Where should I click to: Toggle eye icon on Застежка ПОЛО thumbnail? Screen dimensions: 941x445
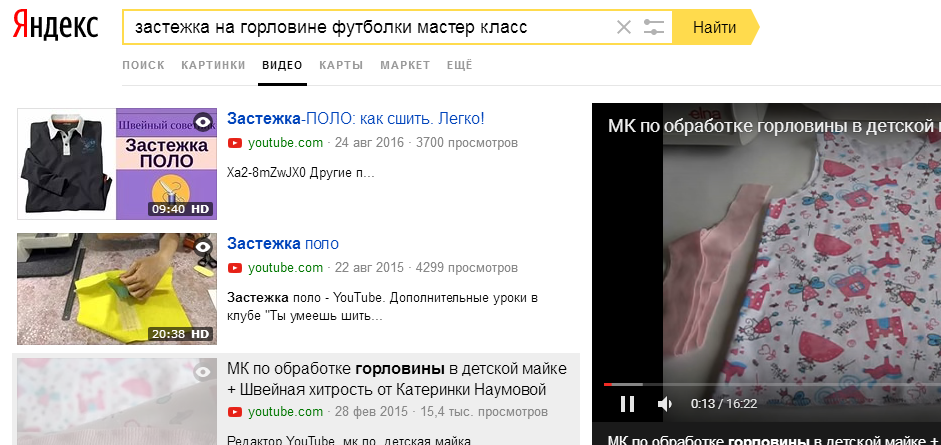203,122
